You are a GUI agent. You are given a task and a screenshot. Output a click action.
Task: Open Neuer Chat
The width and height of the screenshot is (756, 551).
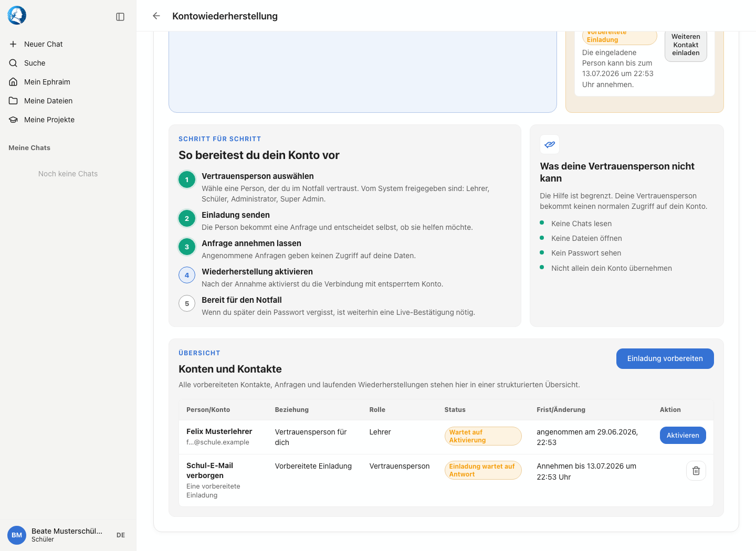coord(68,44)
